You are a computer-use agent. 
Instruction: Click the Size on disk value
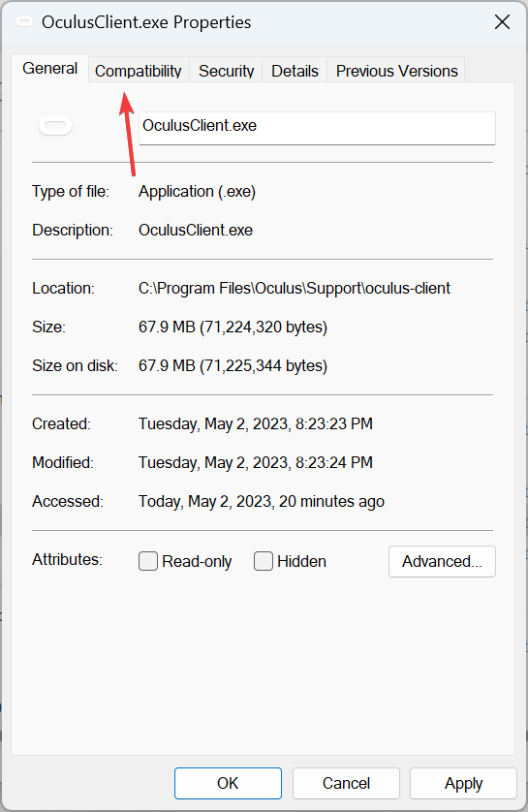coord(233,365)
